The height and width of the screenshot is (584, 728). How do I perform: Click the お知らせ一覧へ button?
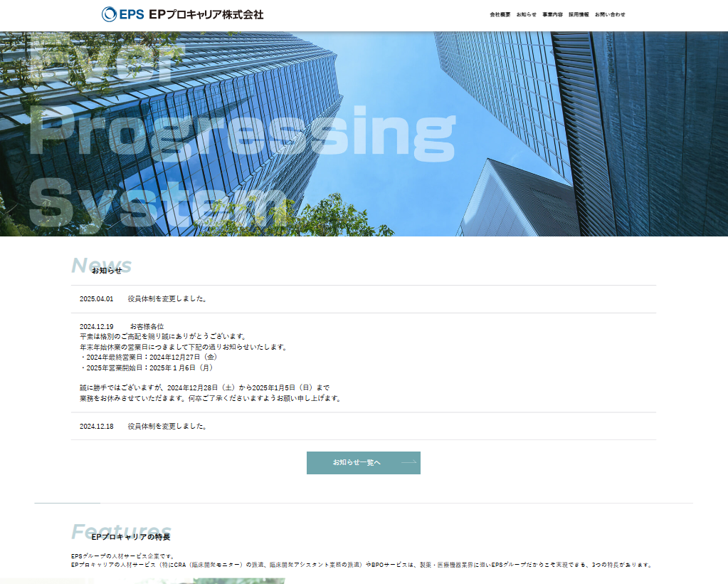tap(364, 462)
